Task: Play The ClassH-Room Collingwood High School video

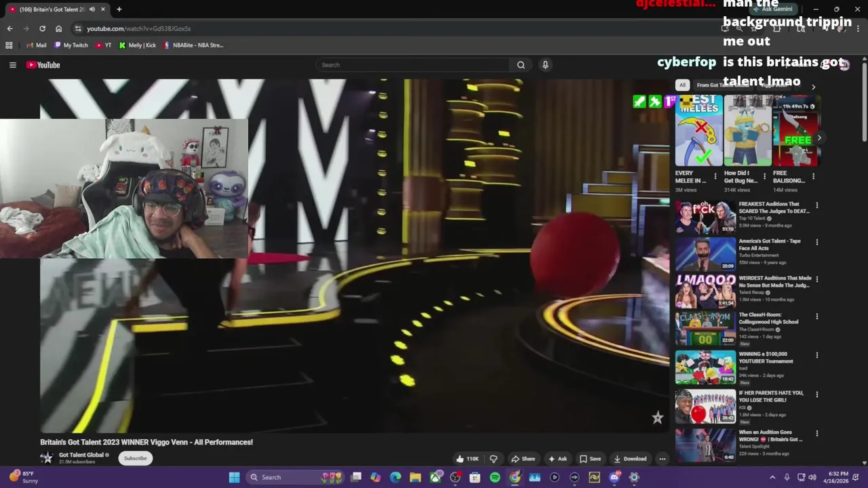Action: pos(705,328)
